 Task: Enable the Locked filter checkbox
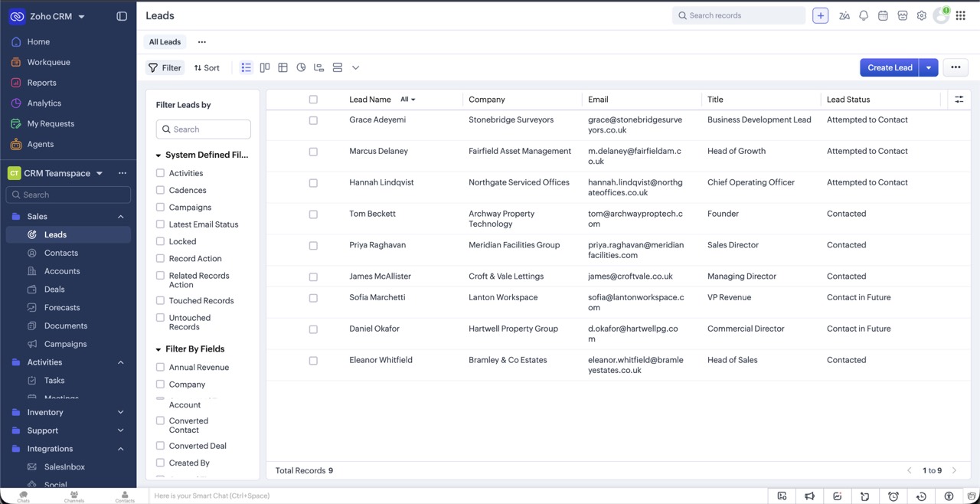[x=160, y=241]
